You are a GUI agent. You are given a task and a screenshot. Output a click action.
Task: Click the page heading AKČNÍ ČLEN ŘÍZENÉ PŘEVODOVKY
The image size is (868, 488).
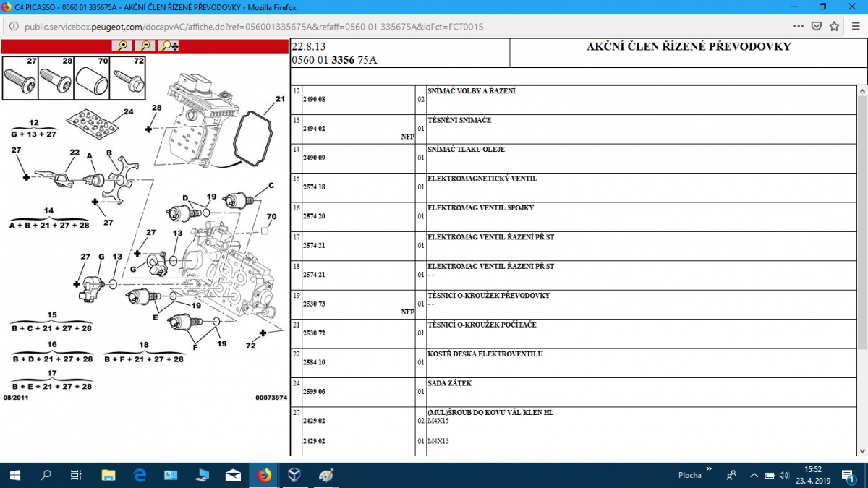(x=689, y=47)
